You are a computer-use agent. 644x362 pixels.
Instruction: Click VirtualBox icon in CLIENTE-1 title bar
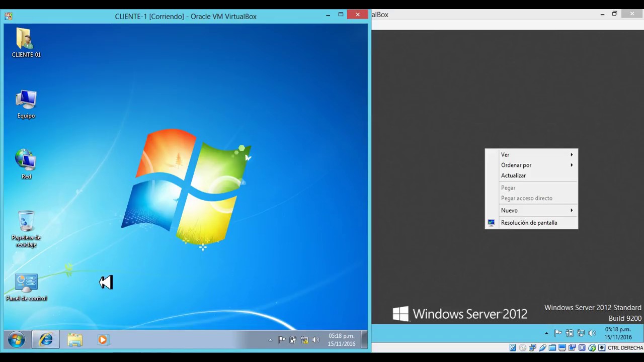(9, 16)
